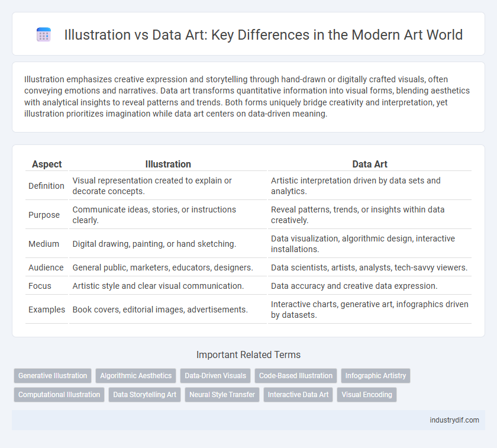Click the Code-Based Illustration tag
Screen dimensions: 497x448
(296, 376)
